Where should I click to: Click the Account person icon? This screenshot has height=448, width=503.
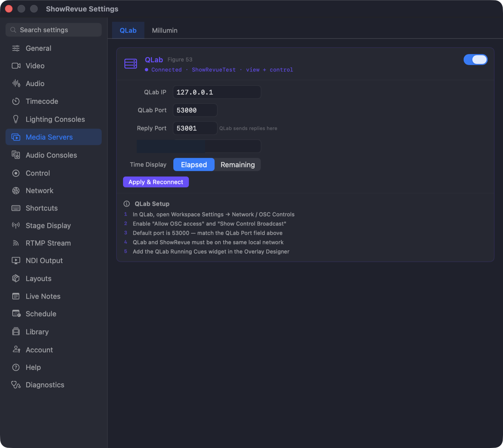coord(16,349)
